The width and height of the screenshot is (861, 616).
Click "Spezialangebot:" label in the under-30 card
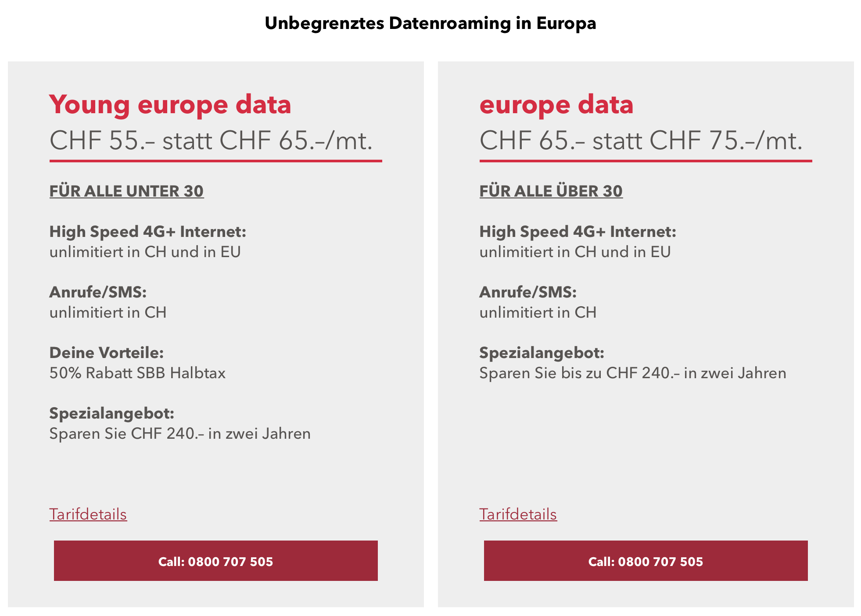111,413
